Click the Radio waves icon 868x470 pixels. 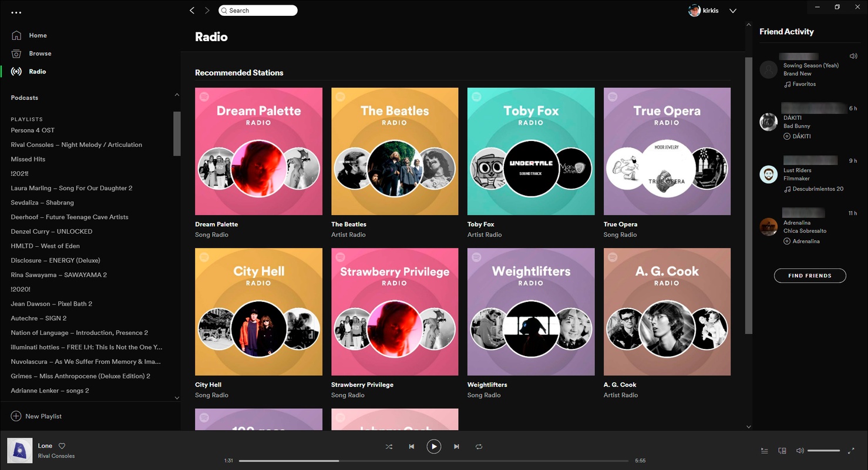coord(16,72)
